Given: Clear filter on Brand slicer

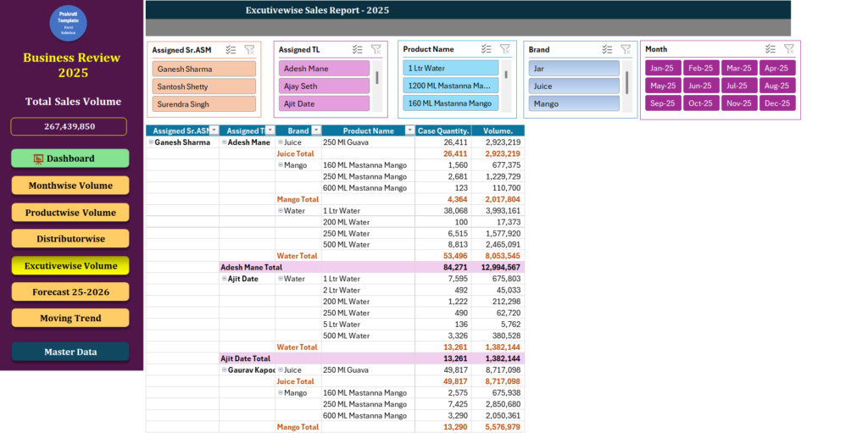Looking at the screenshot, I should 626,49.
